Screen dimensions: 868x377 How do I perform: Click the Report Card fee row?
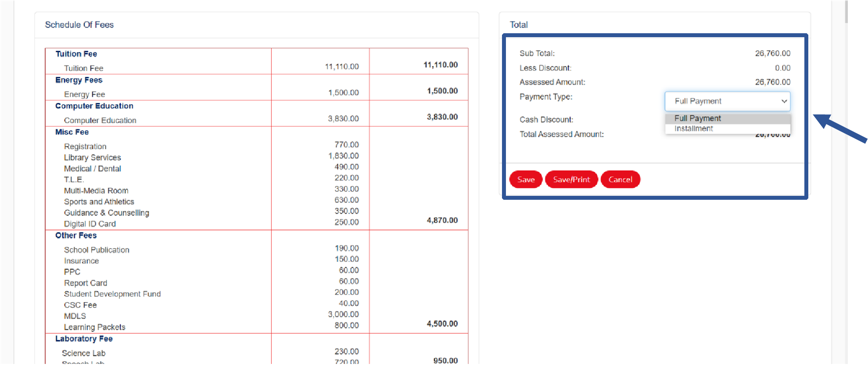point(85,283)
